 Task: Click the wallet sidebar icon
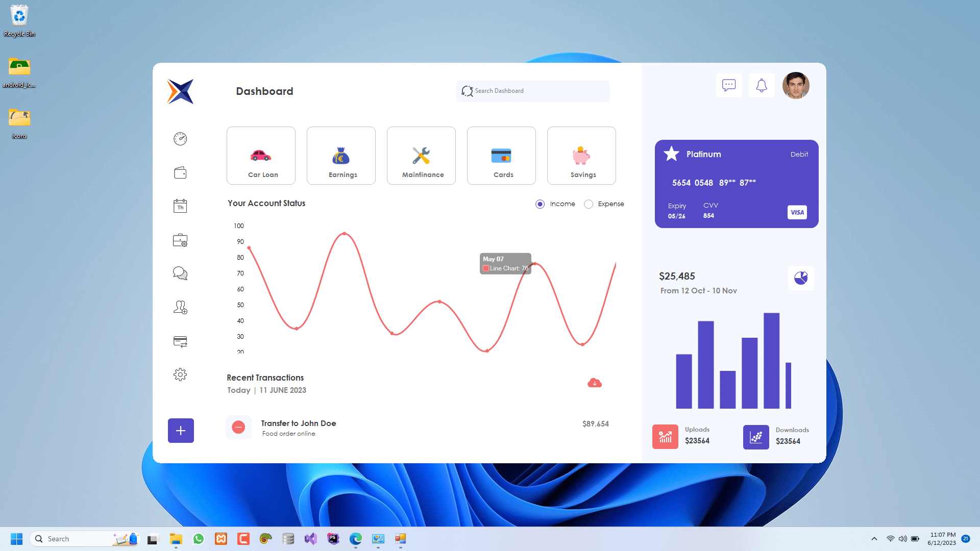(x=180, y=172)
